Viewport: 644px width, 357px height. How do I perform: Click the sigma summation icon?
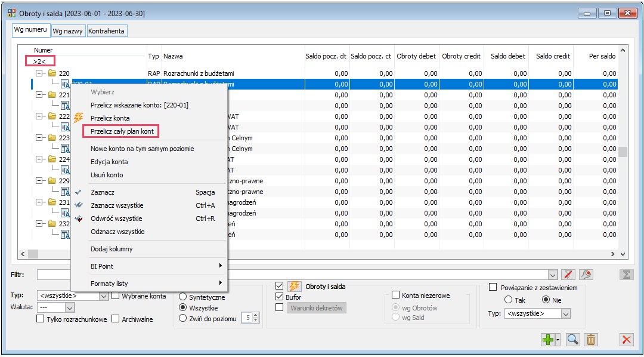pyautogui.click(x=626, y=275)
